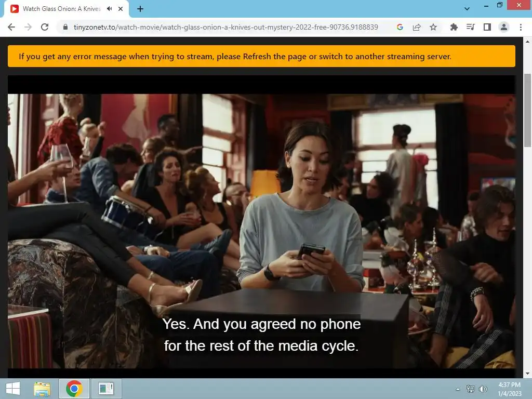
Task: Click the padlock site info icon
Action: [65, 27]
